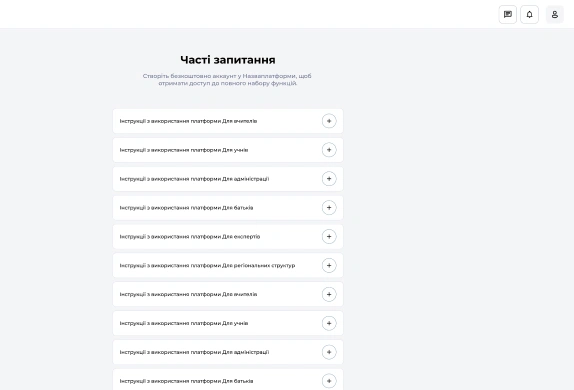
Task: Expand first 'Для вчителів' question with plus icon
Action: coord(329,121)
